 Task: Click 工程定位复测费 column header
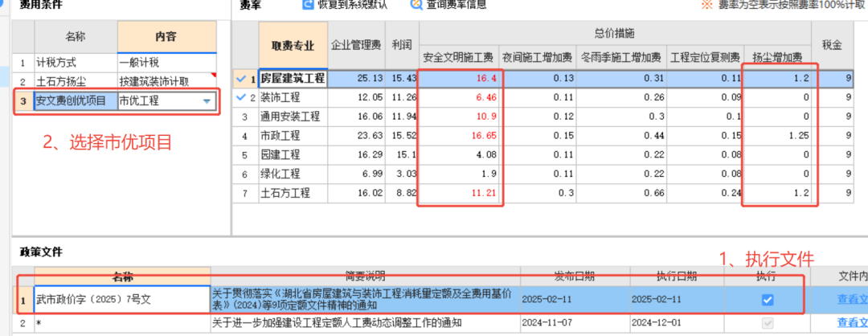706,58
